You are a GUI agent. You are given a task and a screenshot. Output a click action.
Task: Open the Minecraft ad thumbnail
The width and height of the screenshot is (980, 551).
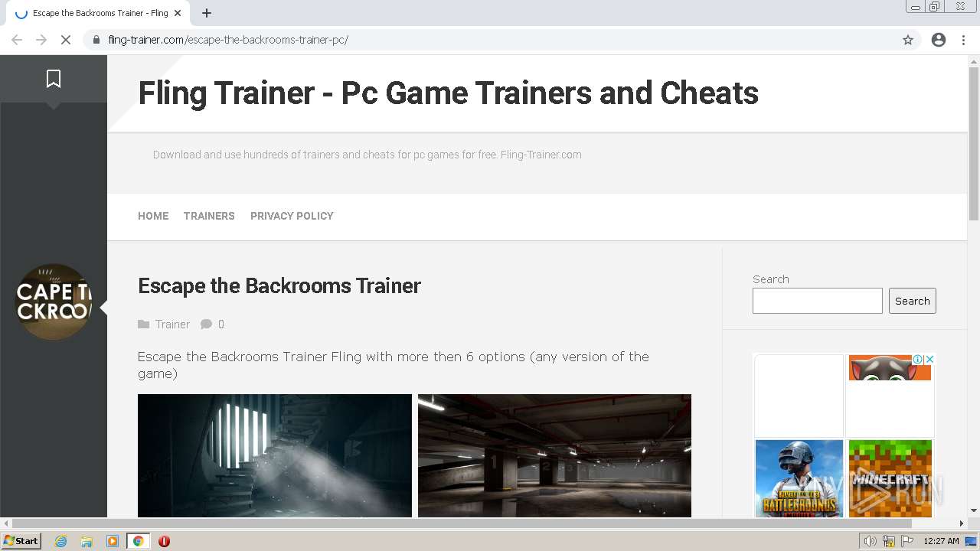coord(890,478)
